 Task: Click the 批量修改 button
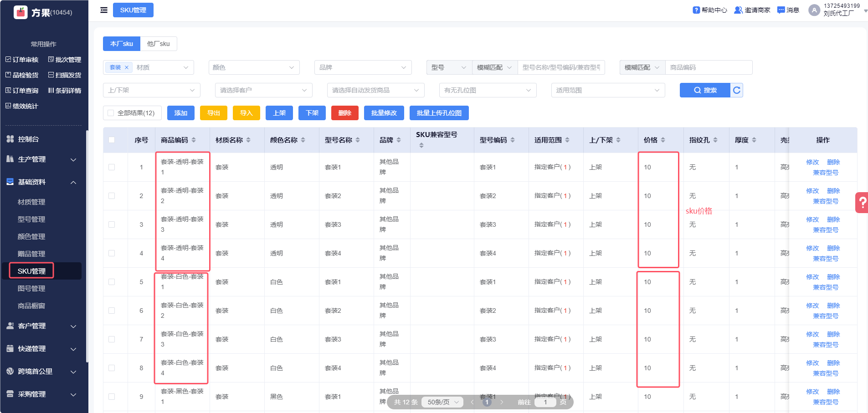pos(384,113)
